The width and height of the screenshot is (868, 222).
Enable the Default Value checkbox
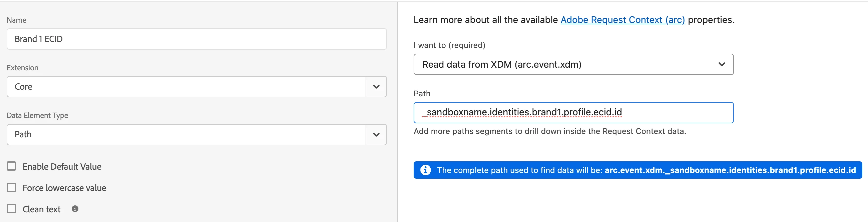(x=11, y=166)
